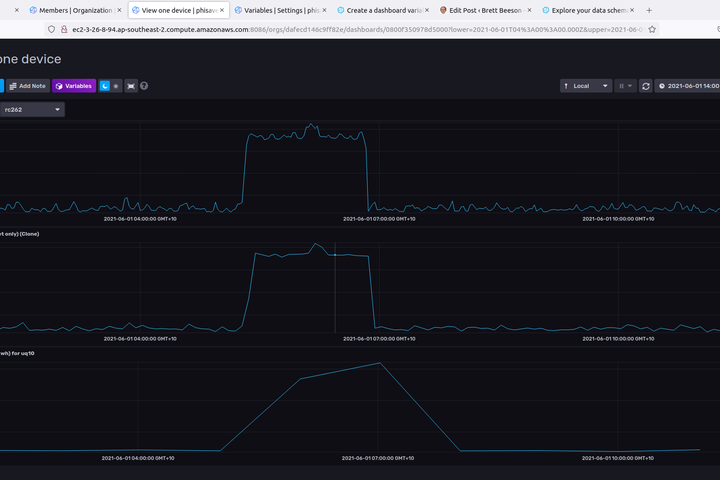
Task: Click the manual refresh icon
Action: pyautogui.click(x=646, y=86)
